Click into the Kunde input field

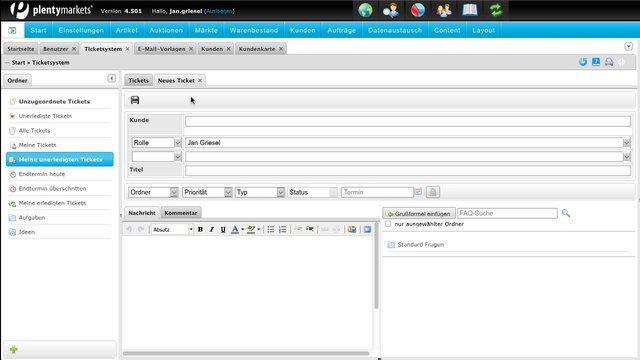[408, 121]
